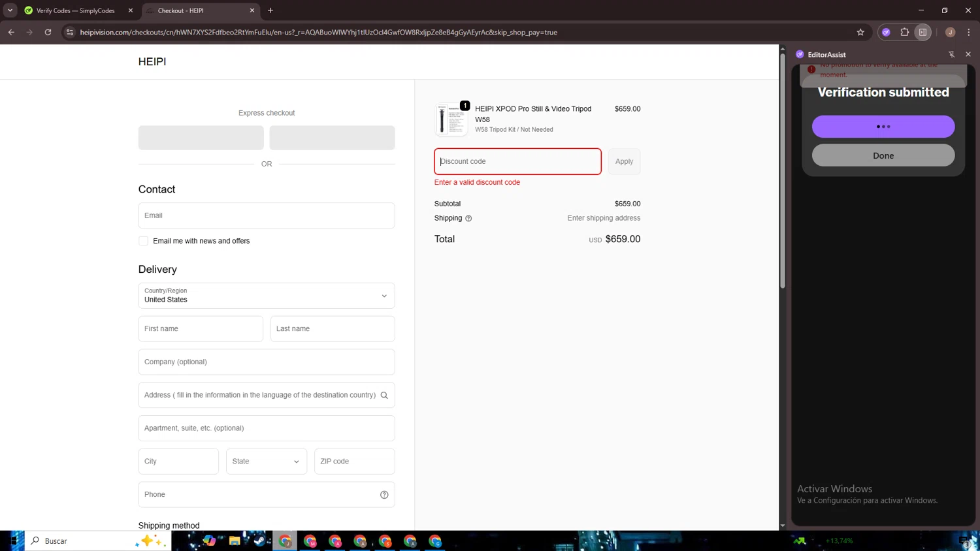Reload the checkout page

[x=48, y=32]
